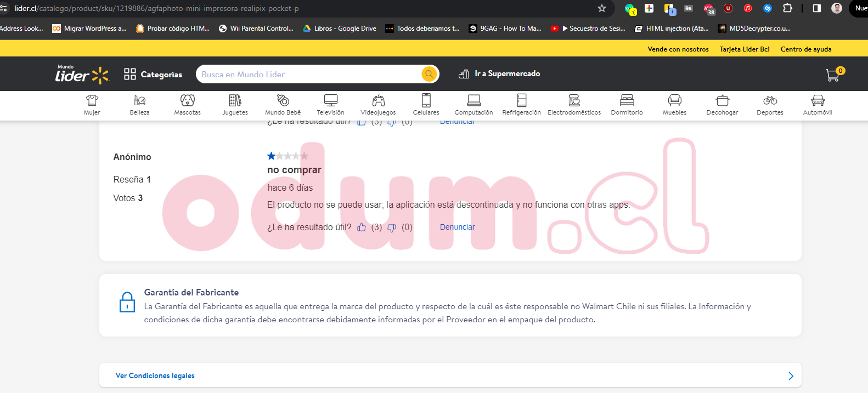The width and height of the screenshot is (868, 393).
Task: Select the Celulares category icon
Action: pos(426,101)
